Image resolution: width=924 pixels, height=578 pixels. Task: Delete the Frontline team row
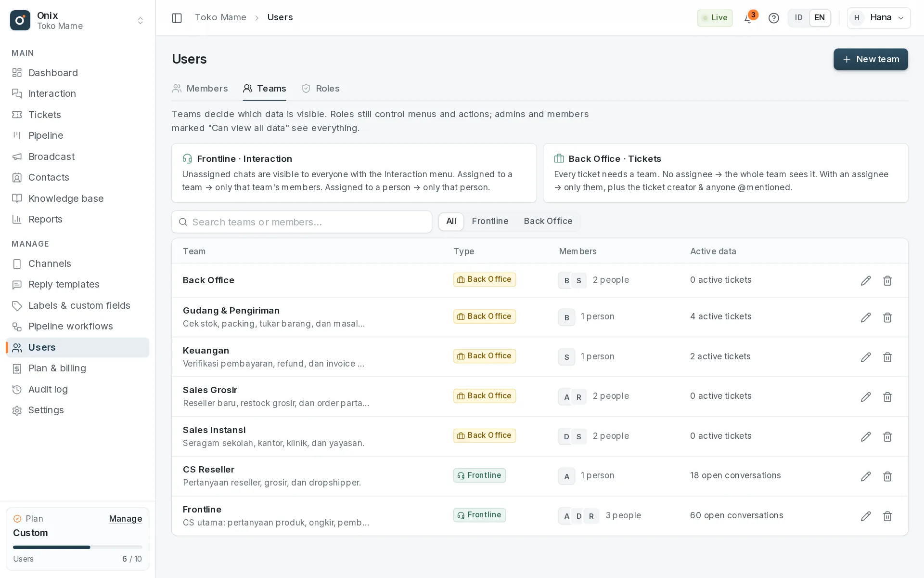pyautogui.click(x=887, y=516)
